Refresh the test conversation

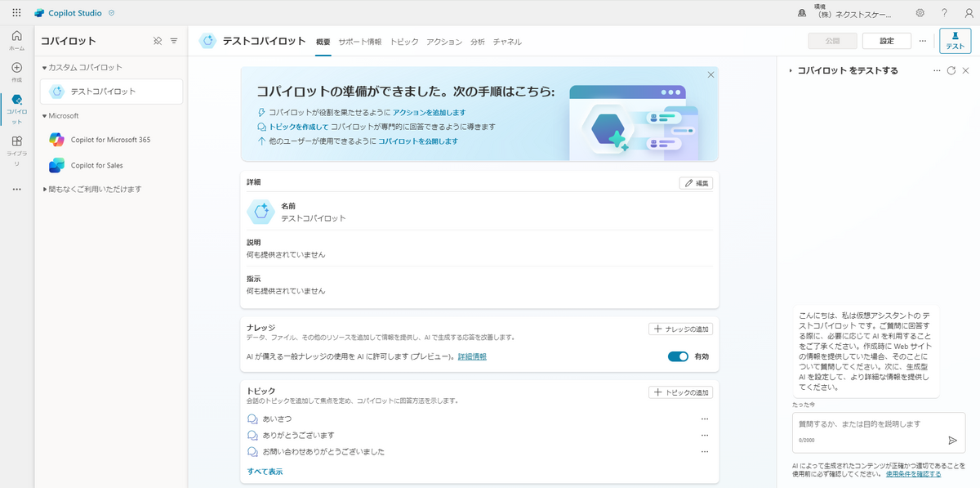tap(951, 71)
